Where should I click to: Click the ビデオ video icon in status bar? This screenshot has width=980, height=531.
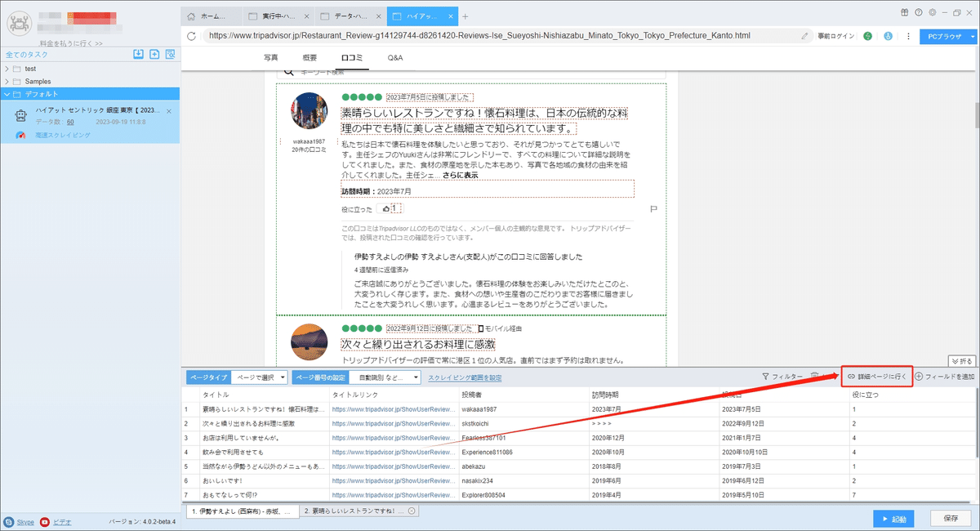44,521
